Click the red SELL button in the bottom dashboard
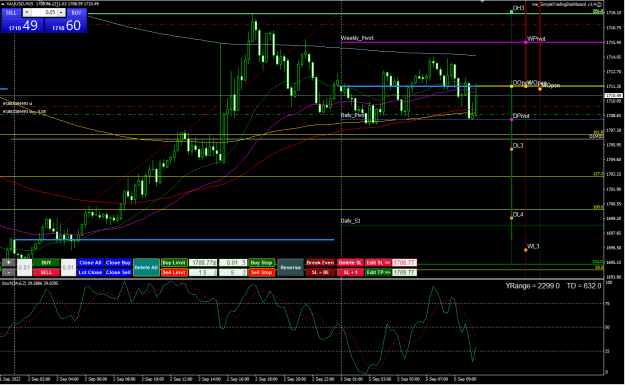Viewport: 625px width, 385px height. pyautogui.click(x=46, y=273)
